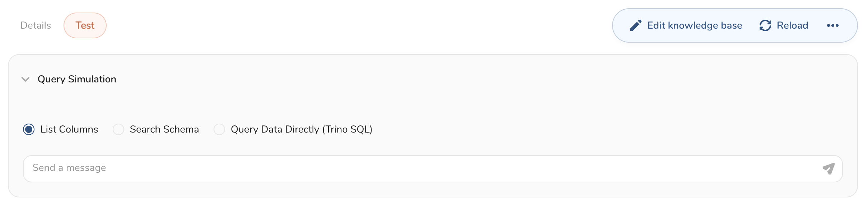
Task: Click the Query Simulation section heading
Action: pyautogui.click(x=77, y=79)
